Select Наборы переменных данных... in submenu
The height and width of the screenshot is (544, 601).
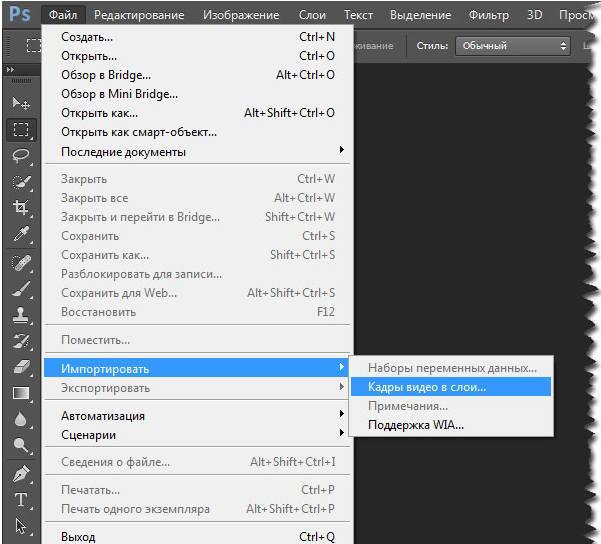click(x=451, y=368)
